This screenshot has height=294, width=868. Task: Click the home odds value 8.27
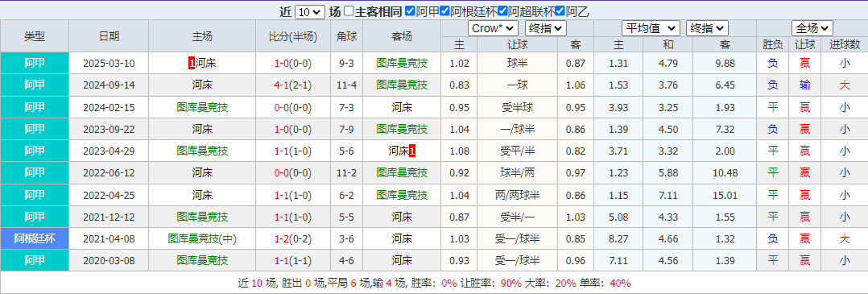[x=618, y=238]
